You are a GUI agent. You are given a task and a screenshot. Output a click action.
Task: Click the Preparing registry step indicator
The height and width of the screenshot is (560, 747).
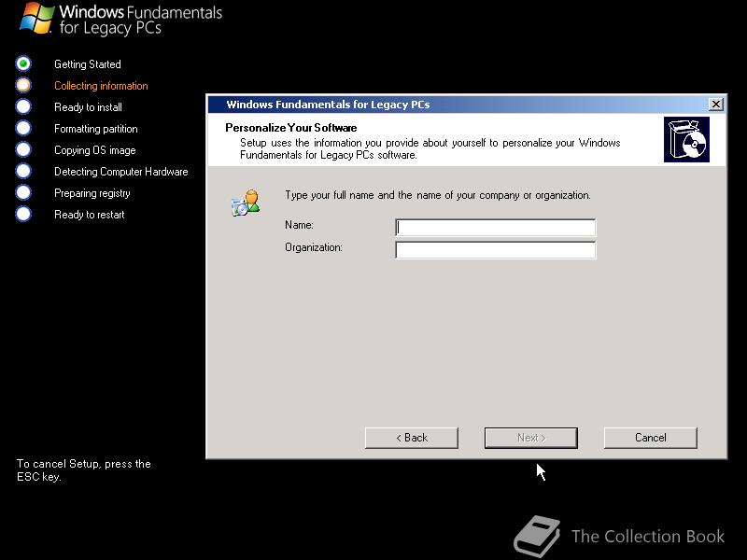click(23, 192)
